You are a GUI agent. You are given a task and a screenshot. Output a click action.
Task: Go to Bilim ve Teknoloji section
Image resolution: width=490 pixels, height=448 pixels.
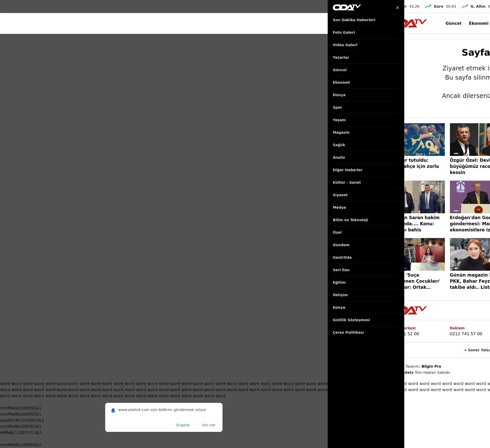click(350, 220)
